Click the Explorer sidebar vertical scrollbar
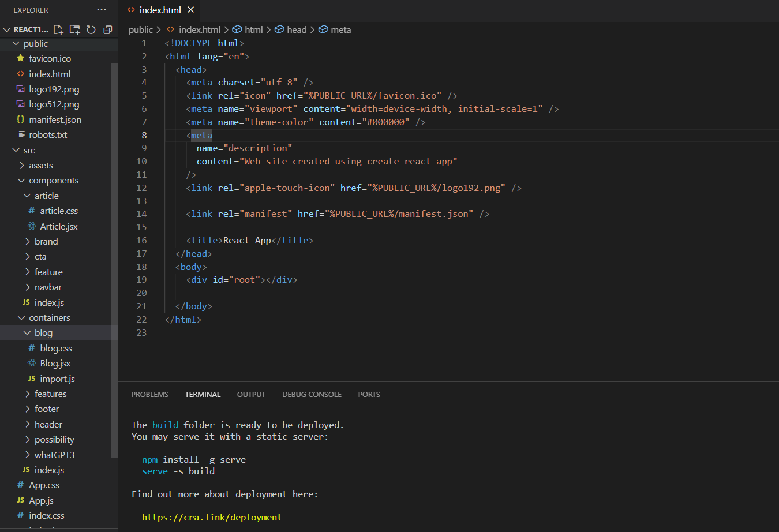 pyautogui.click(x=114, y=260)
